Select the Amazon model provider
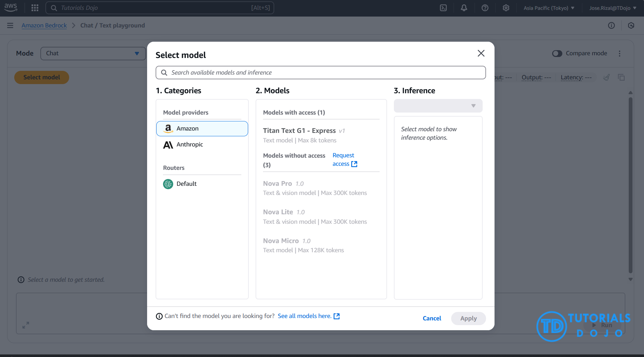Viewport: 644px width, 357px height. tap(202, 129)
